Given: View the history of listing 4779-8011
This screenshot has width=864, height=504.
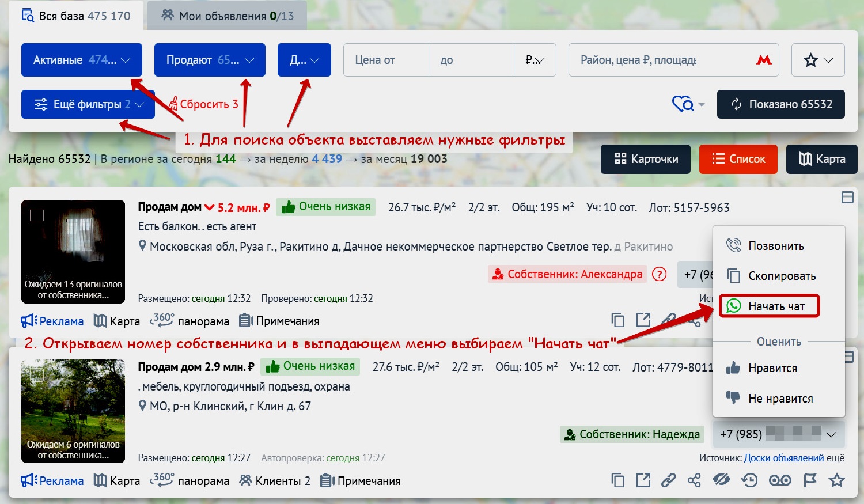Looking at the screenshot, I should coord(749,480).
